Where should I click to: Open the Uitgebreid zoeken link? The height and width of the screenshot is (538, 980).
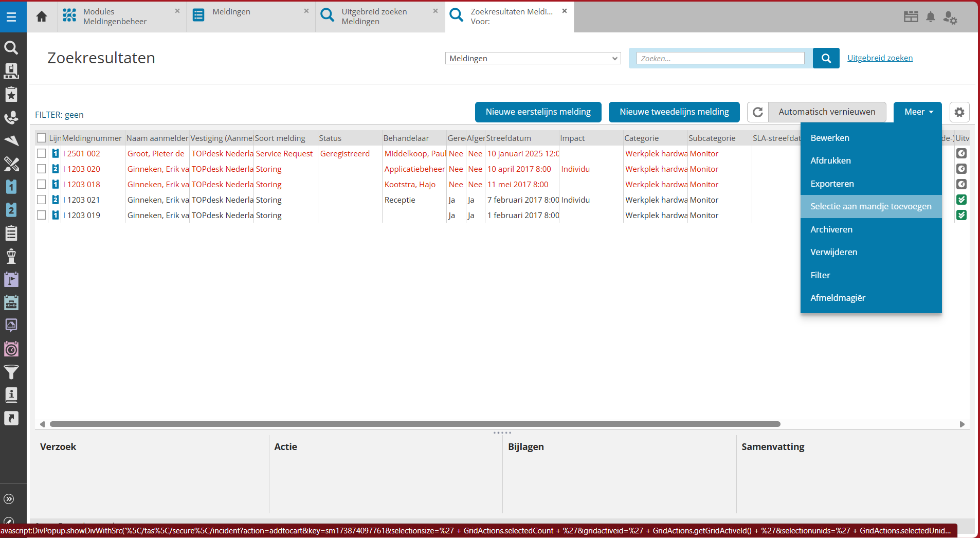[x=880, y=58]
